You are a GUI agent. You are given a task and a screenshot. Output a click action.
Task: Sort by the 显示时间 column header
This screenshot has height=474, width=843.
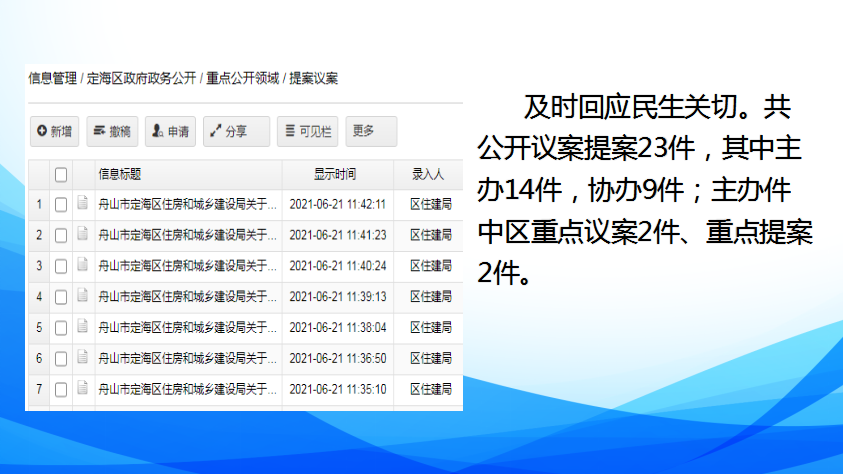coord(335,175)
